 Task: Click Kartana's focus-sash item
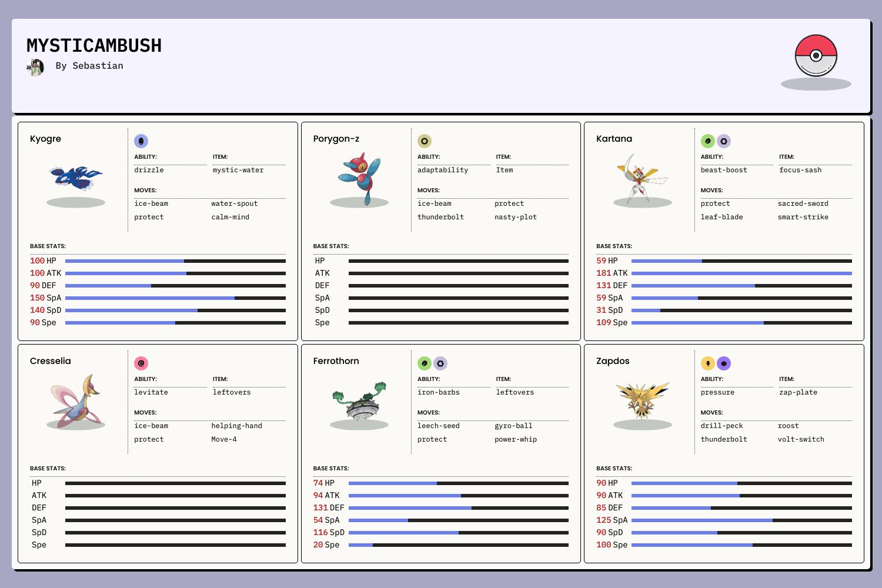tap(800, 170)
